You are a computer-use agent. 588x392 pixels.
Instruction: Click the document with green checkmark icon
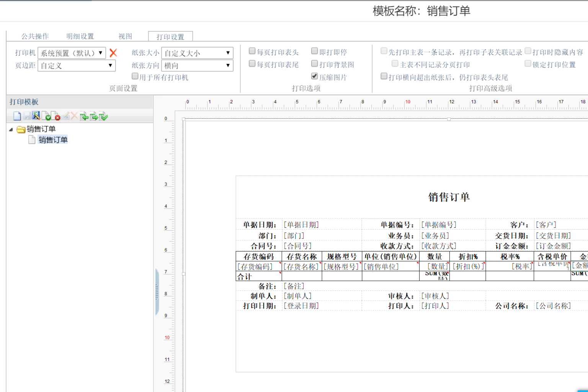point(46,116)
